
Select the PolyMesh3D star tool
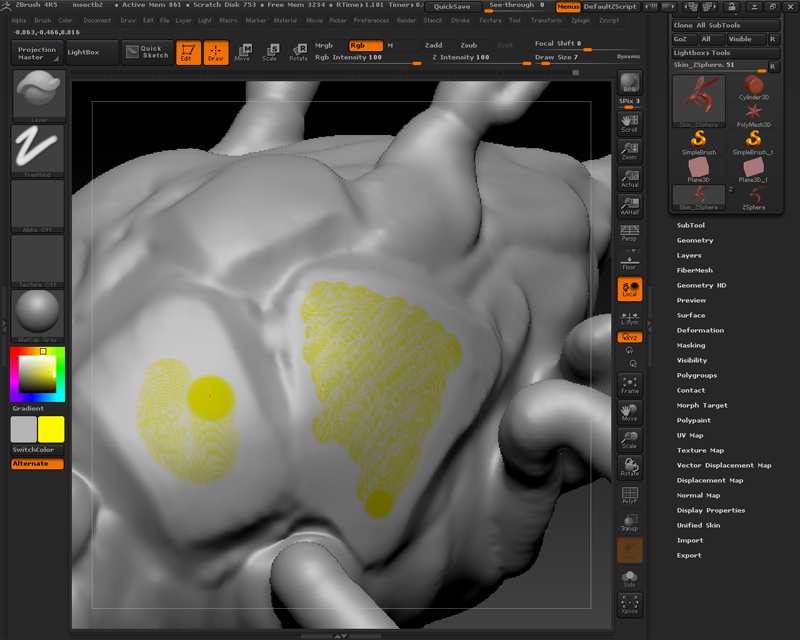(x=754, y=115)
